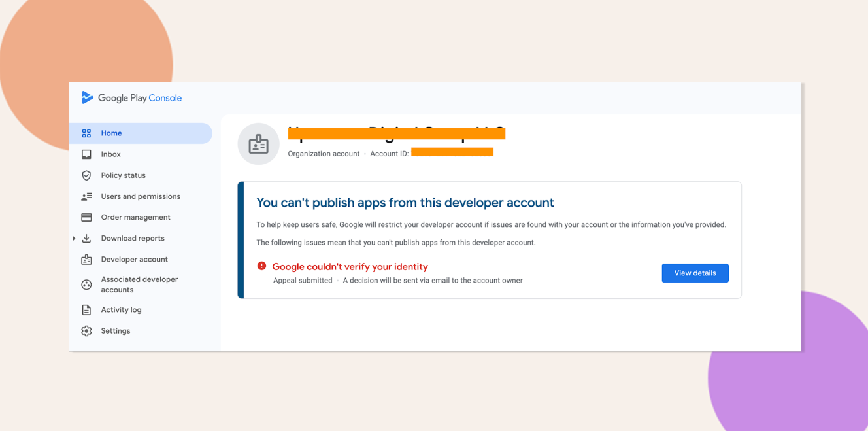The image size is (868, 431).
Task: Click the Order management card icon
Action: tap(86, 217)
